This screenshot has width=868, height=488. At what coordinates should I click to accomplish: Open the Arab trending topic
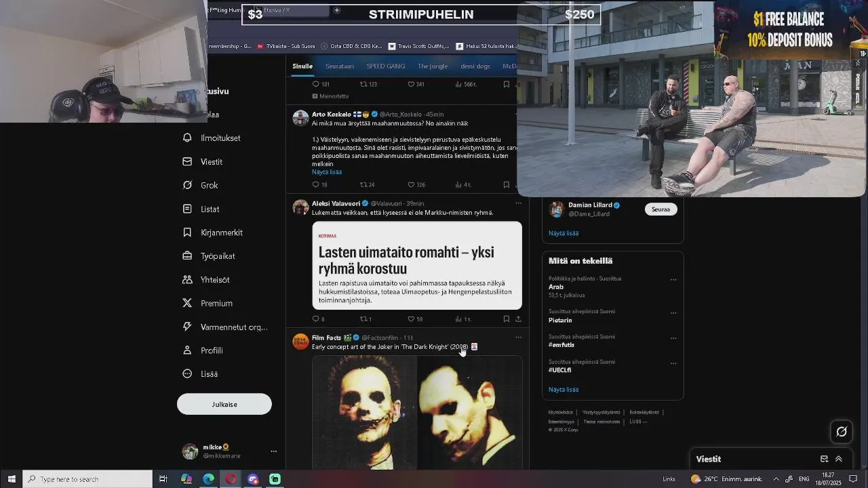point(556,287)
